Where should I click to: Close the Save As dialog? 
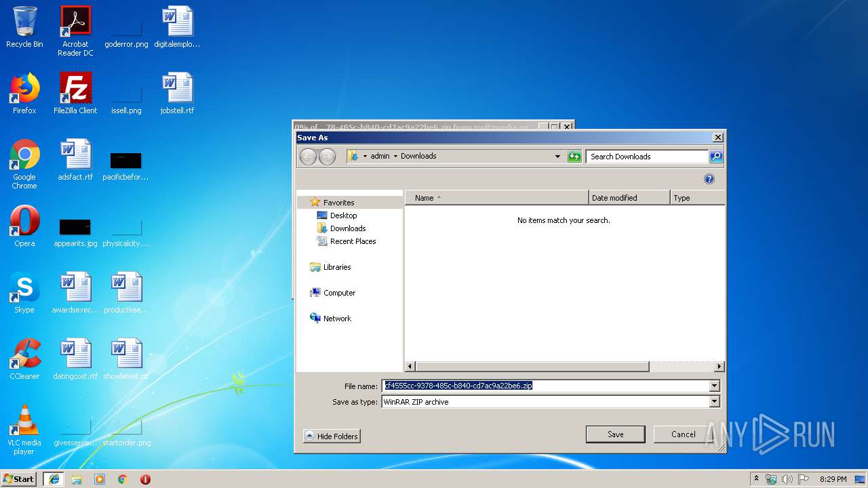718,138
